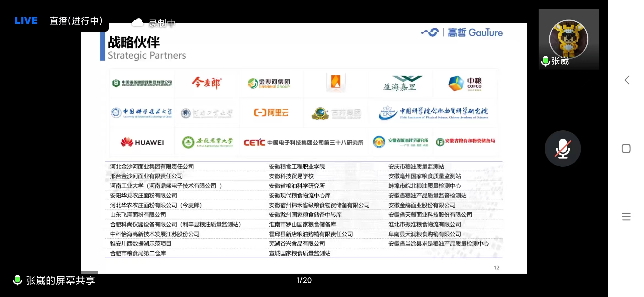The width and height of the screenshot is (644, 297).
Task: Click the 中粮 COFCO logo
Action: coord(465,83)
